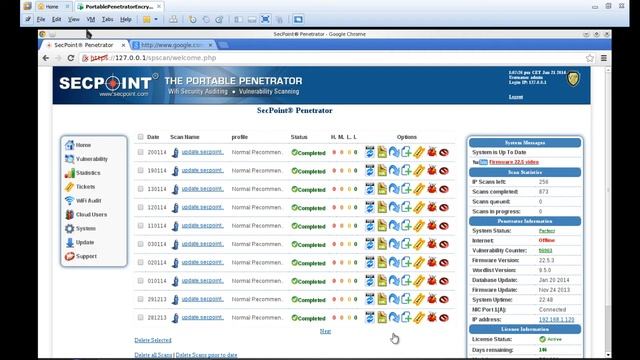The image size is (640, 360).
Task: Open the VMware View menu
Action: pyautogui.click(x=73, y=19)
